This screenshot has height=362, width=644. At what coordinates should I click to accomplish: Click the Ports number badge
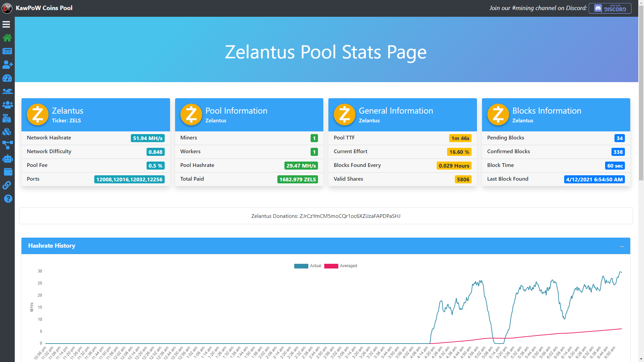(129, 179)
